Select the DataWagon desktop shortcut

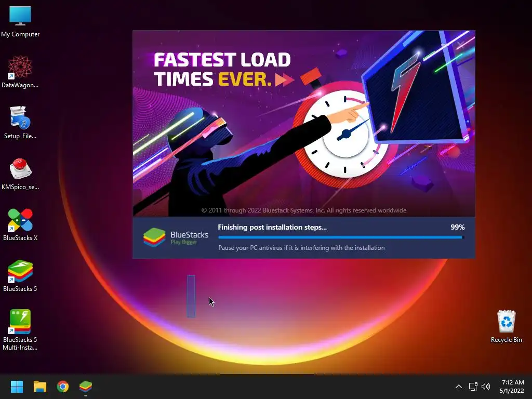(20, 72)
